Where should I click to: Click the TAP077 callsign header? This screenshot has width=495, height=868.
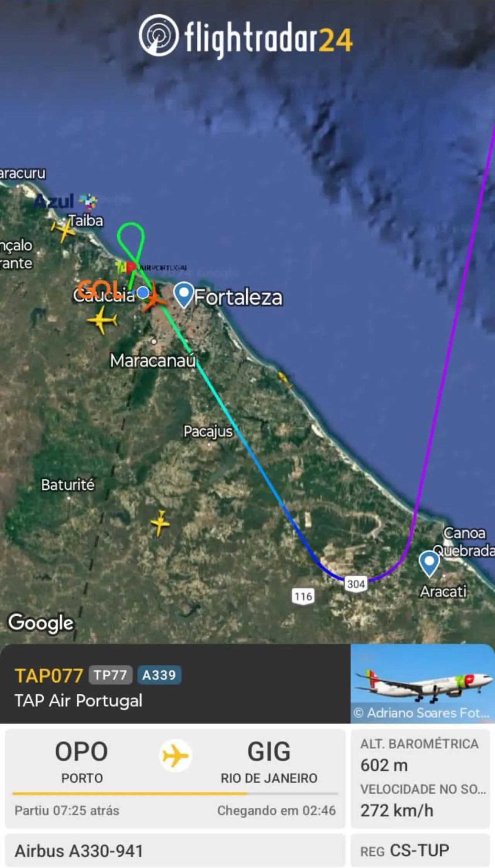click(49, 676)
